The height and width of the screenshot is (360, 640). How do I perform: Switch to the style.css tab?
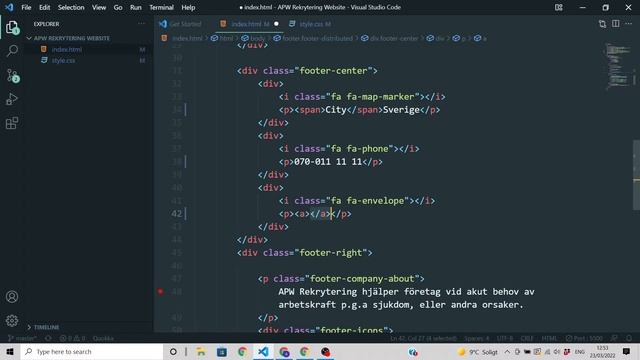pyautogui.click(x=311, y=24)
